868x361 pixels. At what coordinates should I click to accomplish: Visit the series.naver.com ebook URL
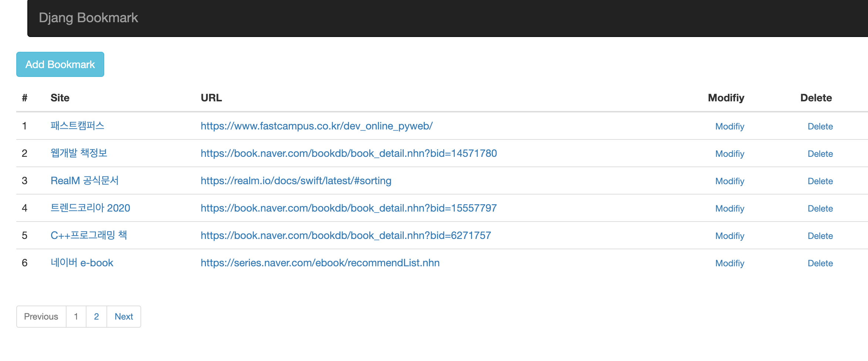pos(320,263)
